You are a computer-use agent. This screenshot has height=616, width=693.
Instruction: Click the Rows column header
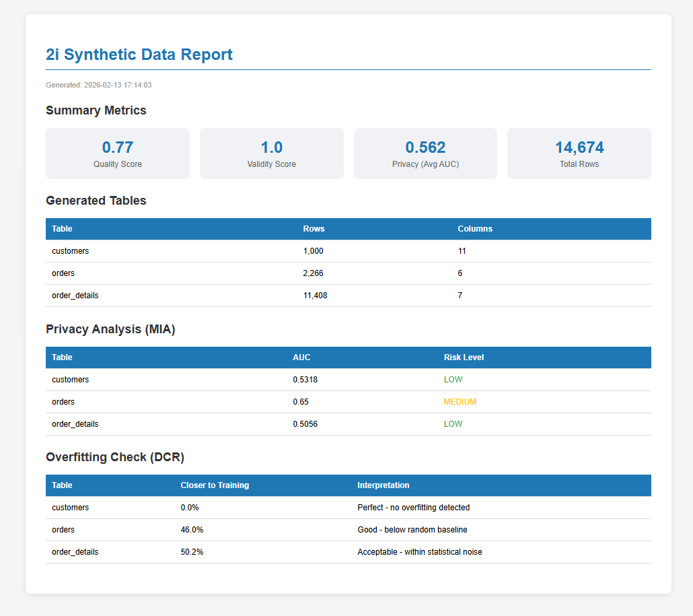(314, 228)
